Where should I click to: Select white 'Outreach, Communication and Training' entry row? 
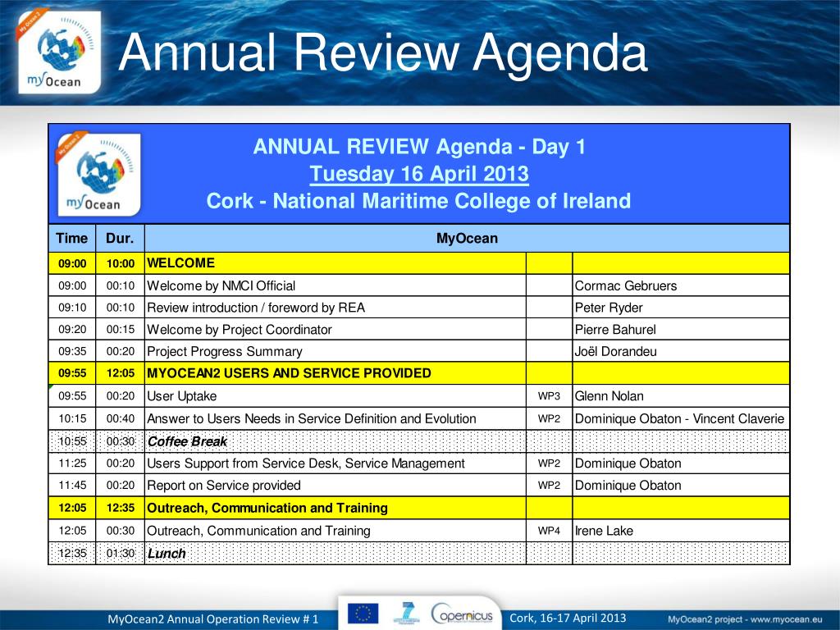point(419,531)
